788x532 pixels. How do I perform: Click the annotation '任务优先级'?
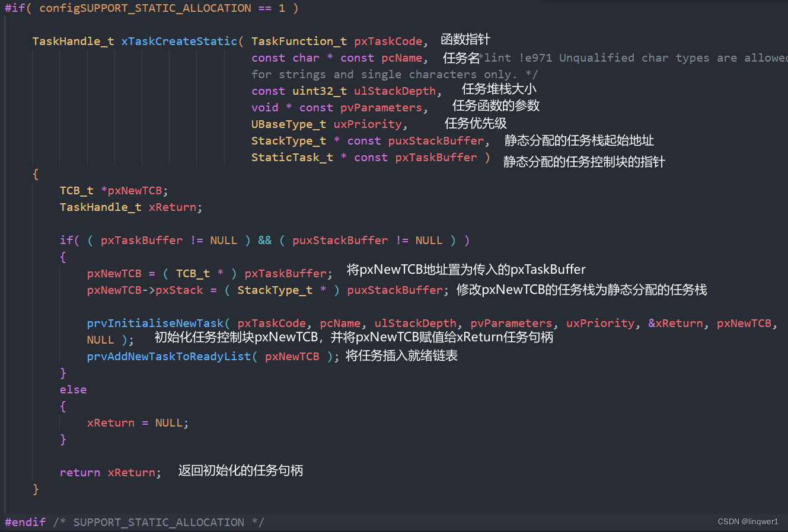476,123
